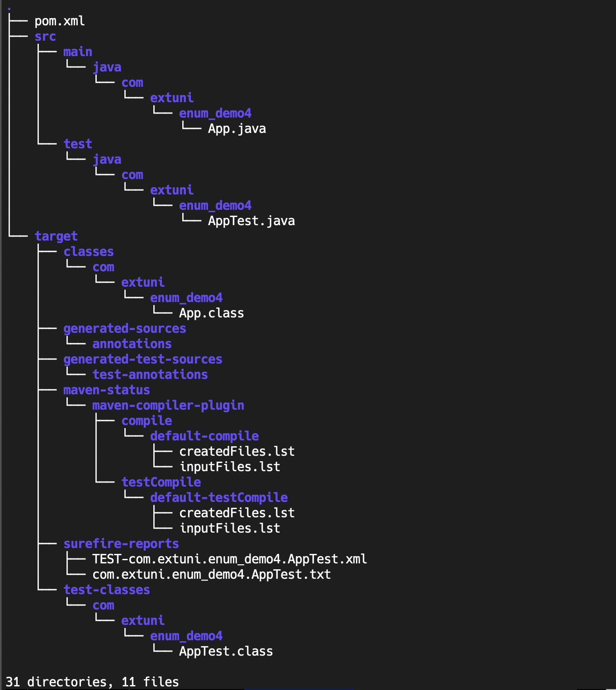Select the 31 directories summary line
Viewport: 616px width, 690px height.
pyautogui.click(x=92, y=682)
